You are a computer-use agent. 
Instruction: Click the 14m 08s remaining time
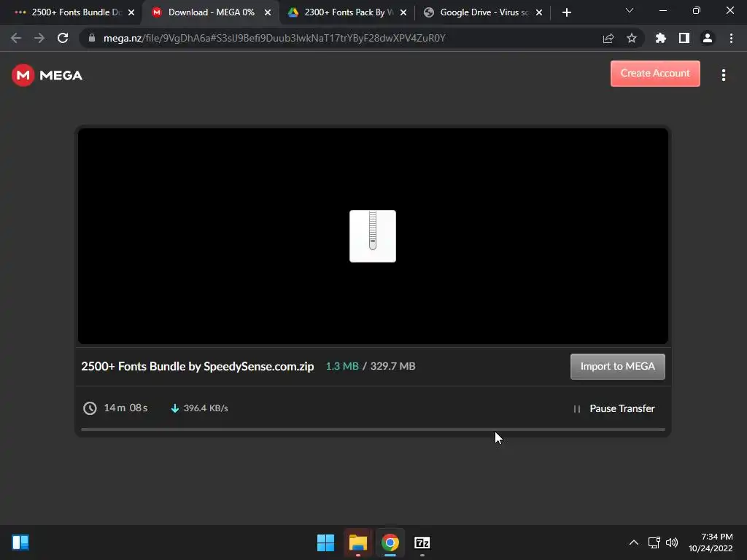click(x=125, y=408)
